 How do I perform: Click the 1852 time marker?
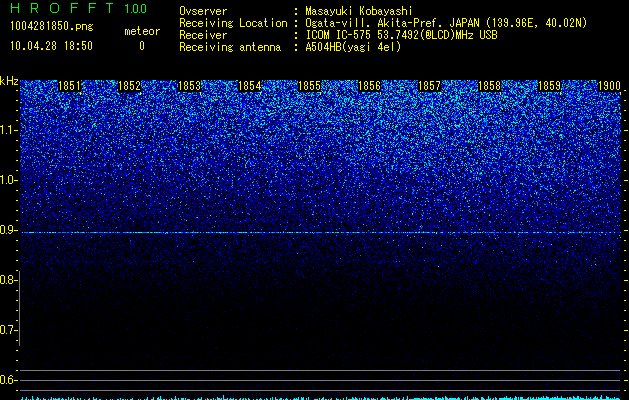(129, 86)
